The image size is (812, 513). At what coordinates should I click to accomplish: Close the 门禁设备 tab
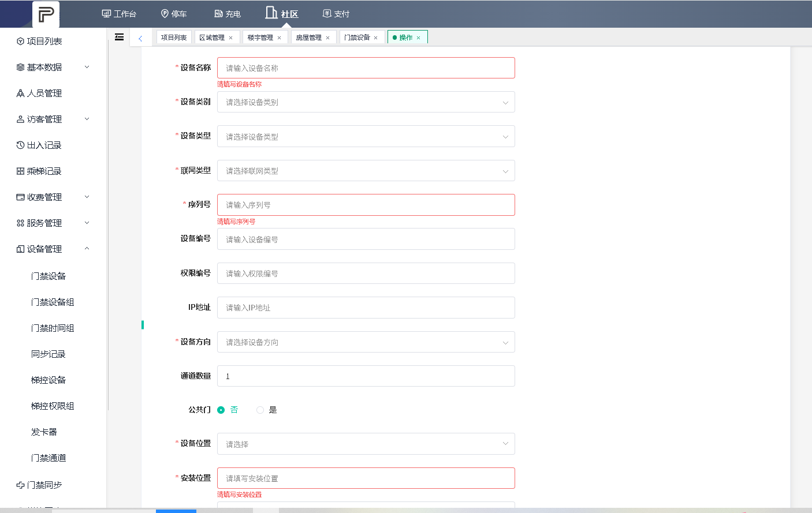[375, 38]
